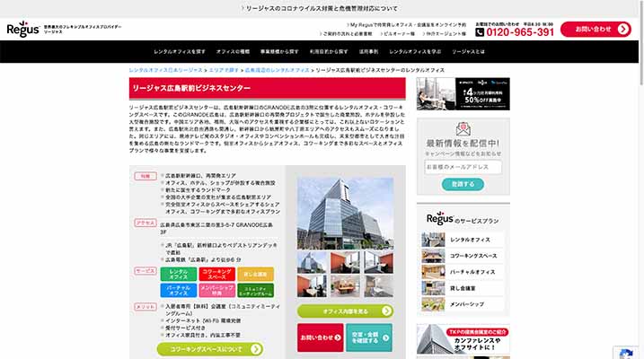This screenshot has height=359, width=644.
Task: Click the Regus logo in the header
Action: 23,29
